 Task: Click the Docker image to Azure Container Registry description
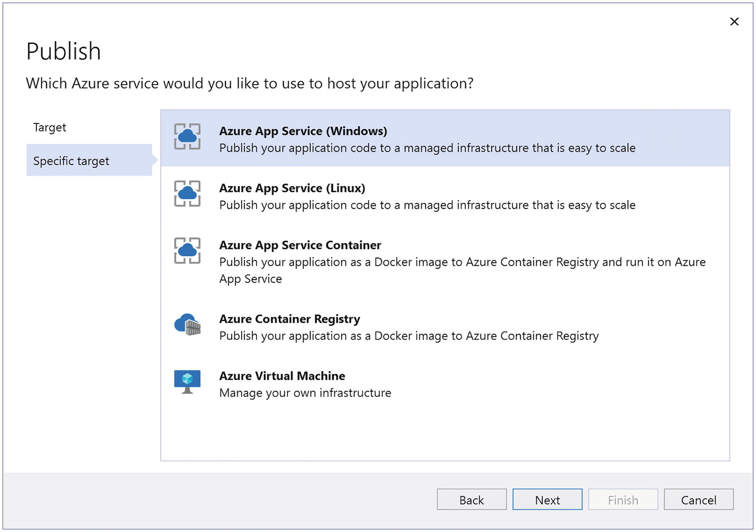[x=408, y=336]
